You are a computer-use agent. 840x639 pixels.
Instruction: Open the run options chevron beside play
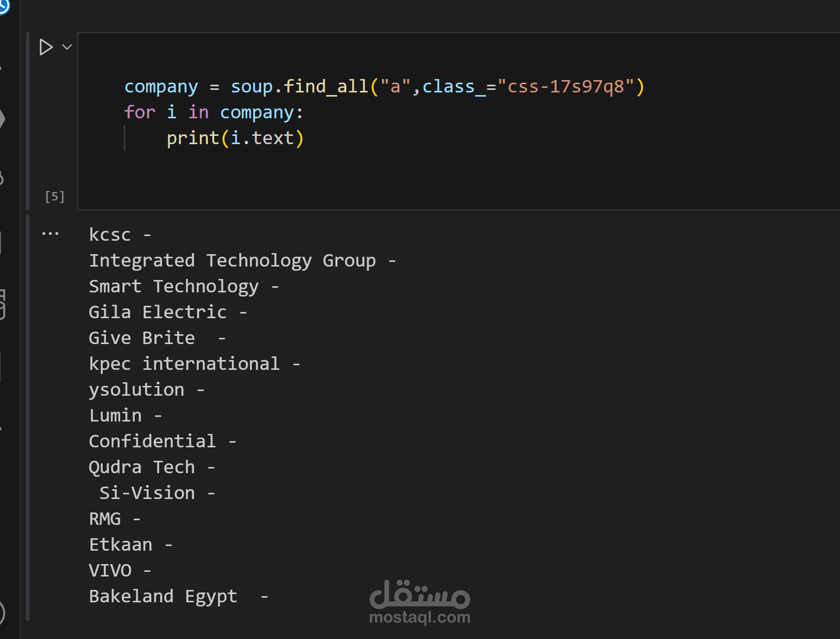click(x=67, y=47)
